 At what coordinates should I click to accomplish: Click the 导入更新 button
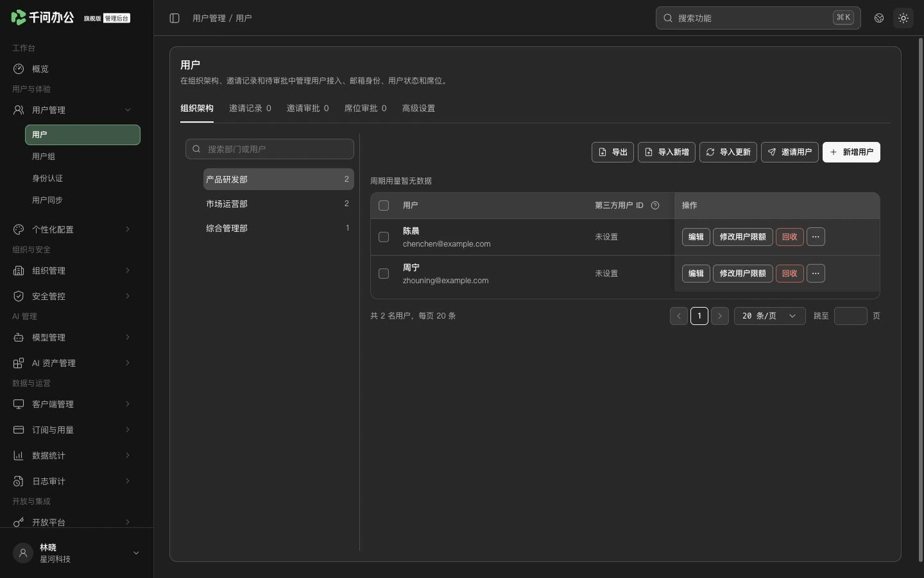(728, 152)
